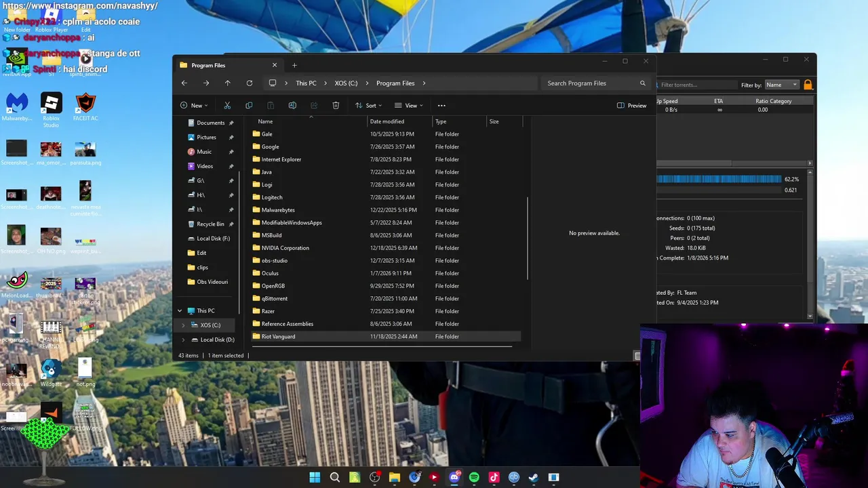Click the forward navigation arrow
868x488 pixels.
pos(206,83)
